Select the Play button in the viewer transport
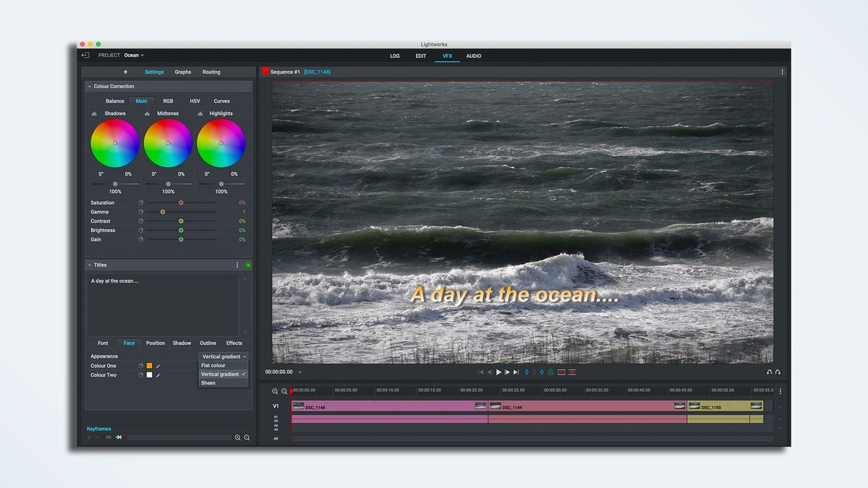 pos(498,372)
